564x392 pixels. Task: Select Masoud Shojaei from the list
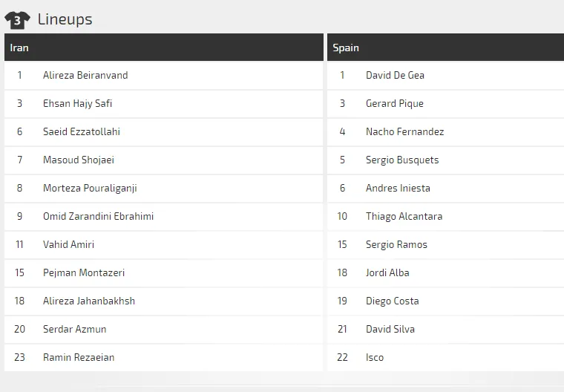pyautogui.click(x=79, y=160)
